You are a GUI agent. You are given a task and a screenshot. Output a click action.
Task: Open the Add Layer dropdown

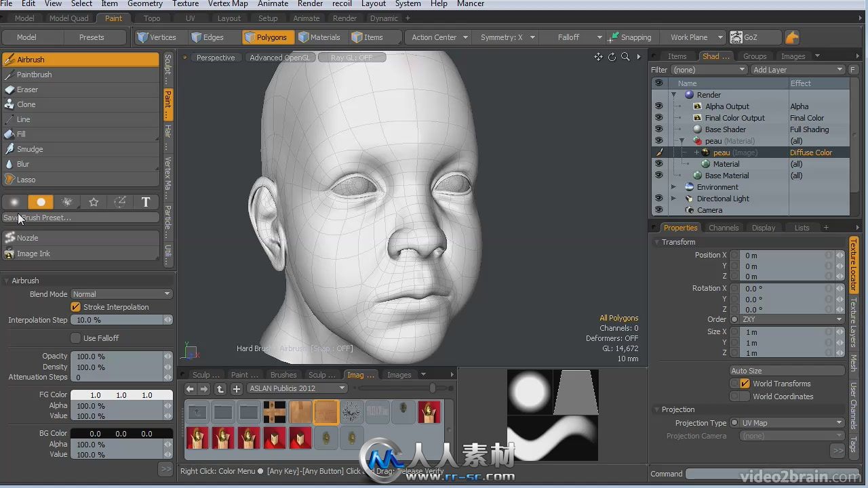coord(797,70)
